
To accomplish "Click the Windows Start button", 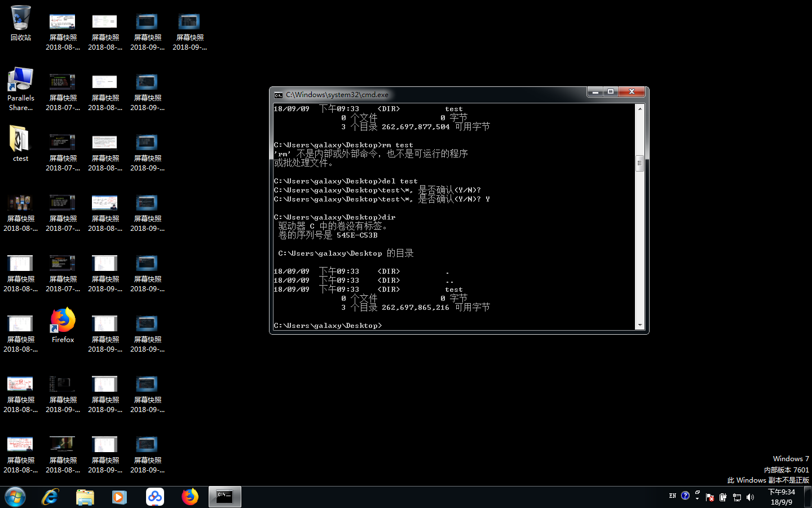I will 15,497.
